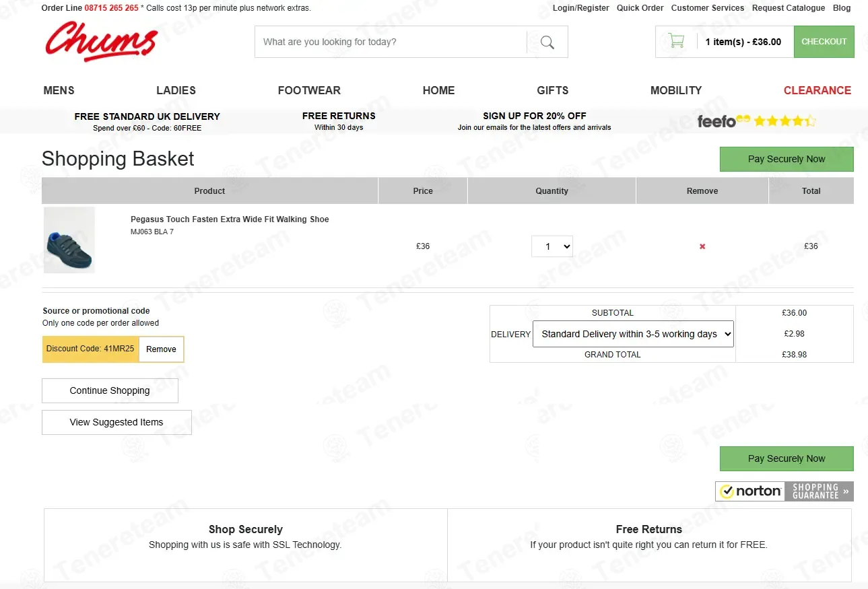Click the FREE STANDARD UK DELIVERY banner

[147, 121]
